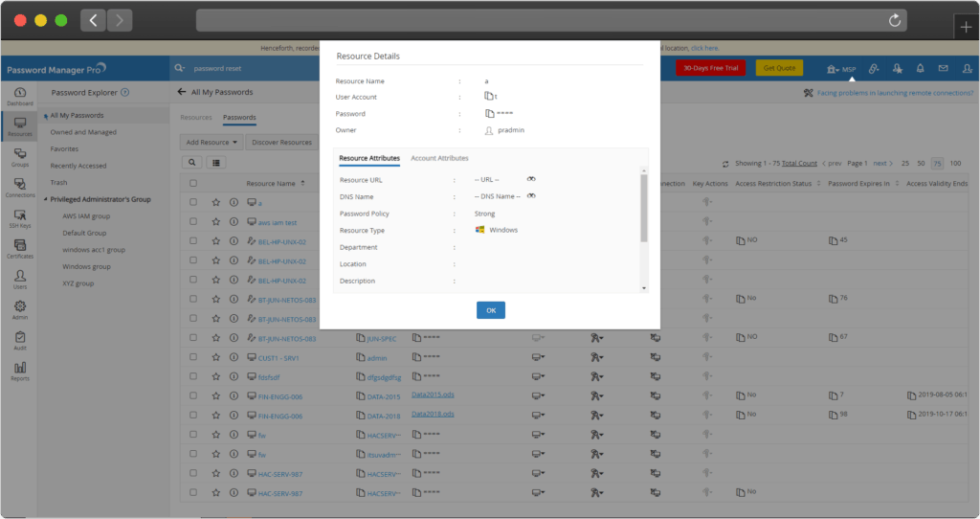Tick the select-all checkbox in table header
This screenshot has height=519, width=980.
(193, 183)
